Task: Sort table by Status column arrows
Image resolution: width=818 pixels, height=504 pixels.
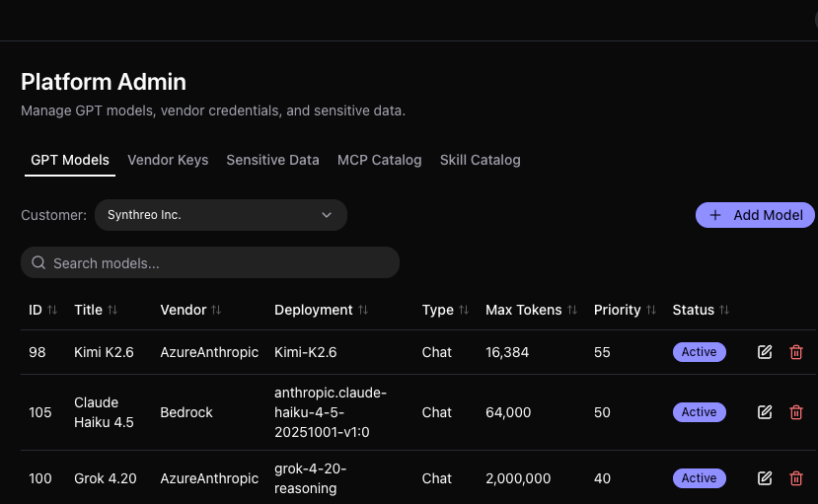Action: [x=724, y=310]
